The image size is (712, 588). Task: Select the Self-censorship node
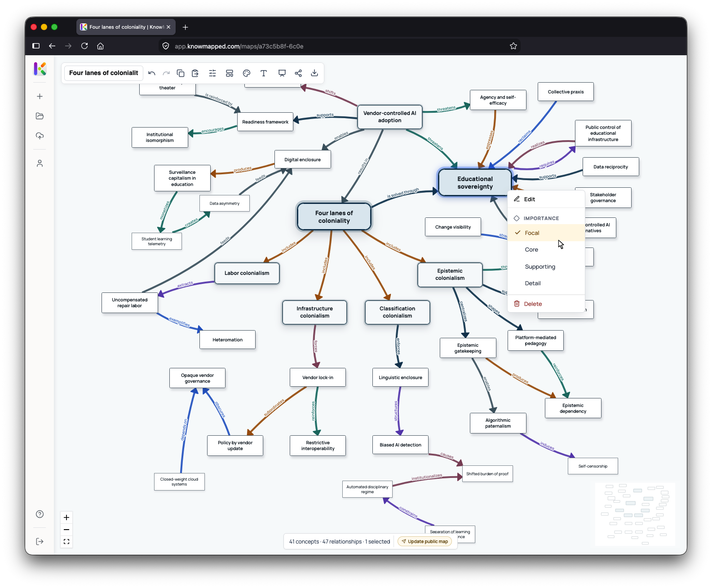(x=593, y=467)
